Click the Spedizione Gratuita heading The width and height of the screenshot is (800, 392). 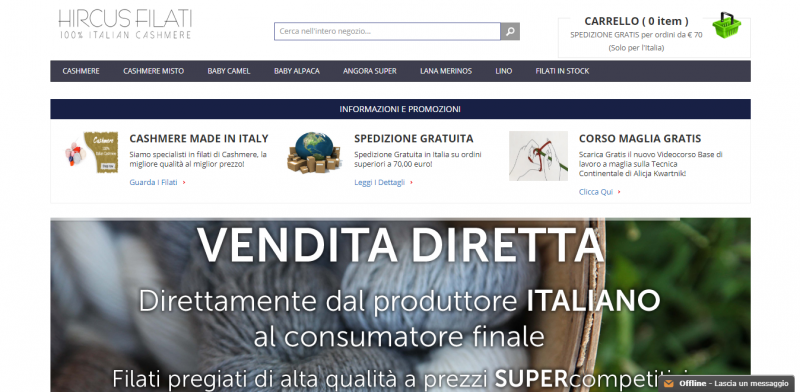click(414, 138)
